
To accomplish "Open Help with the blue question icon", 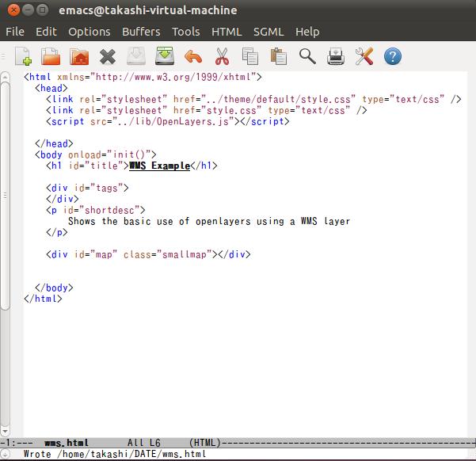I will coord(393,56).
